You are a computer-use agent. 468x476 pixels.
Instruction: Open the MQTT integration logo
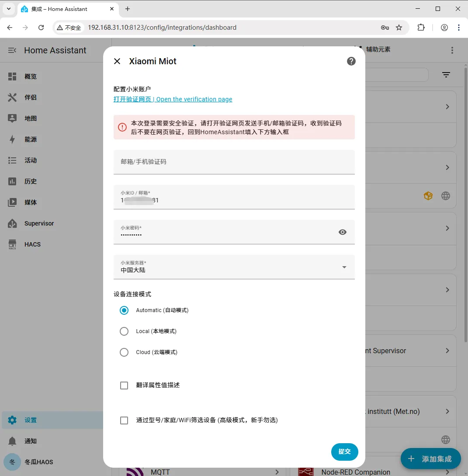coord(135,472)
